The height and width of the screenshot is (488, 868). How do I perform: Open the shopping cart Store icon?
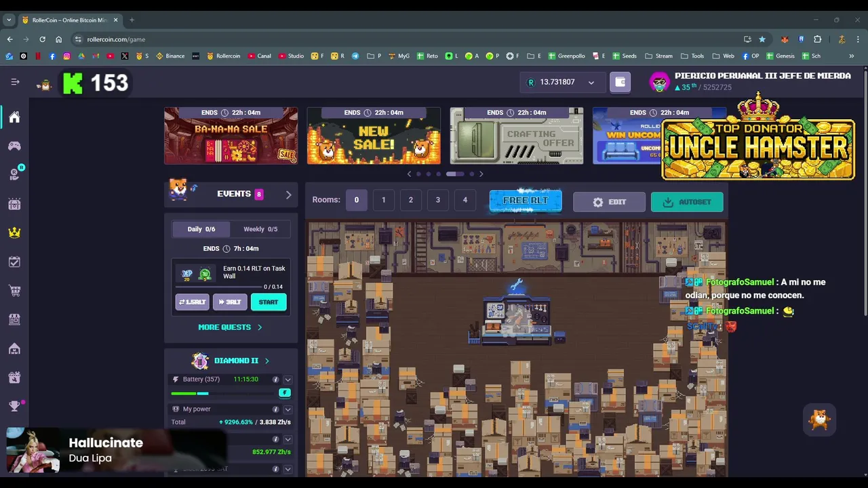point(14,291)
